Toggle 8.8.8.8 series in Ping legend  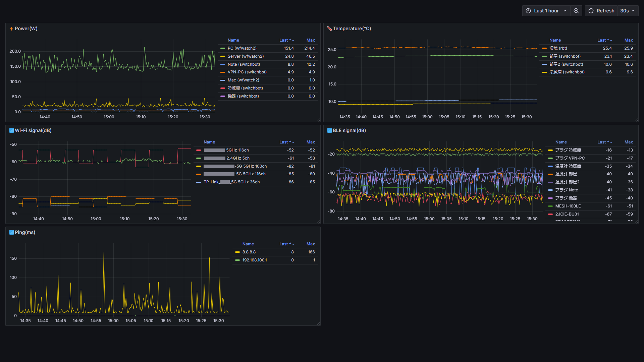(x=249, y=252)
